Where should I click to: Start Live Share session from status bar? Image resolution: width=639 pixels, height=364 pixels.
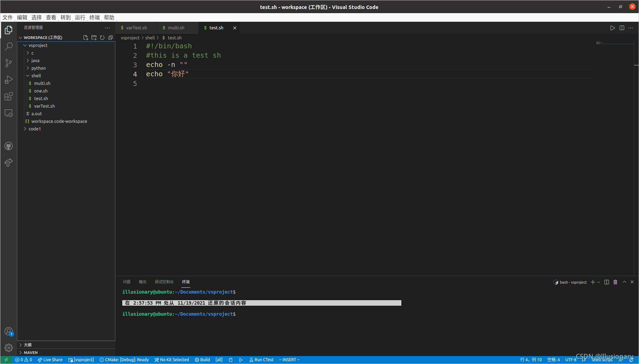click(x=50, y=360)
